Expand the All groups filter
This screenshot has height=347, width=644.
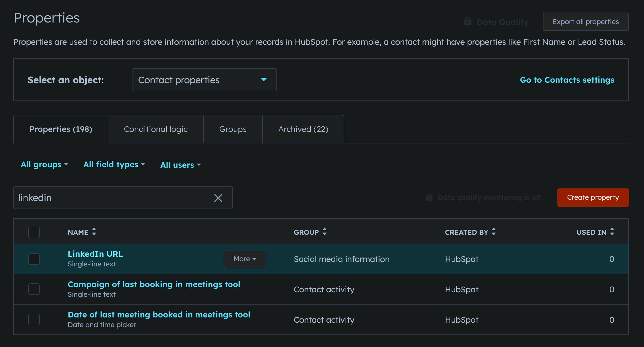pyautogui.click(x=45, y=165)
